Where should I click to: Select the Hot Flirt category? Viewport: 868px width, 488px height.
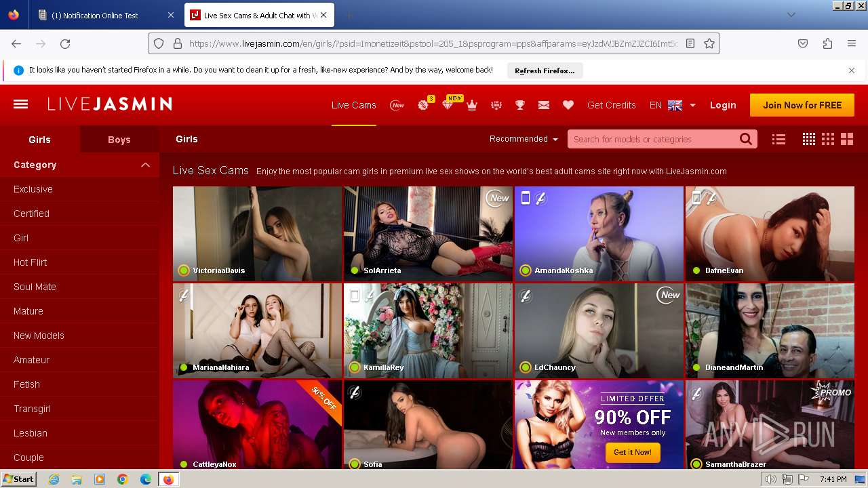click(x=30, y=262)
